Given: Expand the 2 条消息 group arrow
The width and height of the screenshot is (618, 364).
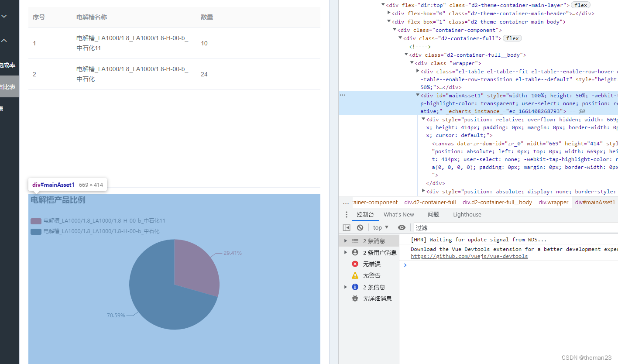Looking at the screenshot, I should (346, 240).
